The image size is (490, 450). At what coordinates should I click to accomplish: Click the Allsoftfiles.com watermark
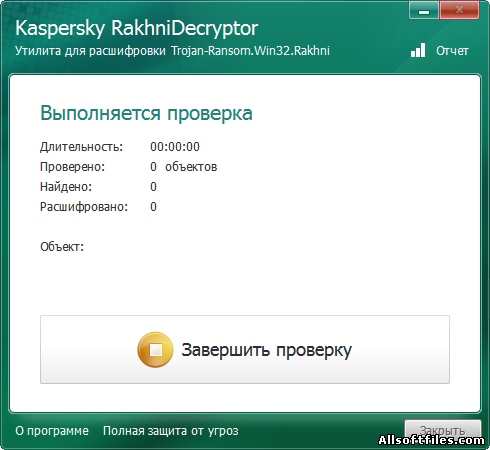point(431,440)
